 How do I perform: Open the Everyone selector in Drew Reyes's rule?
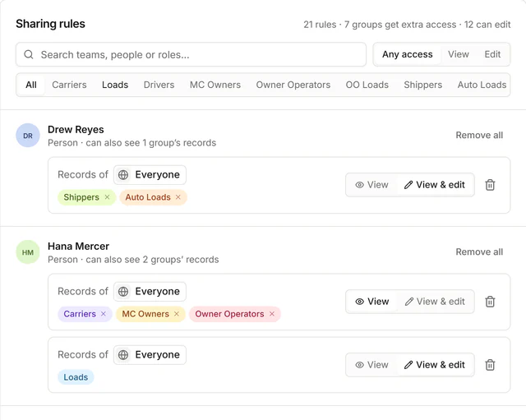150,175
